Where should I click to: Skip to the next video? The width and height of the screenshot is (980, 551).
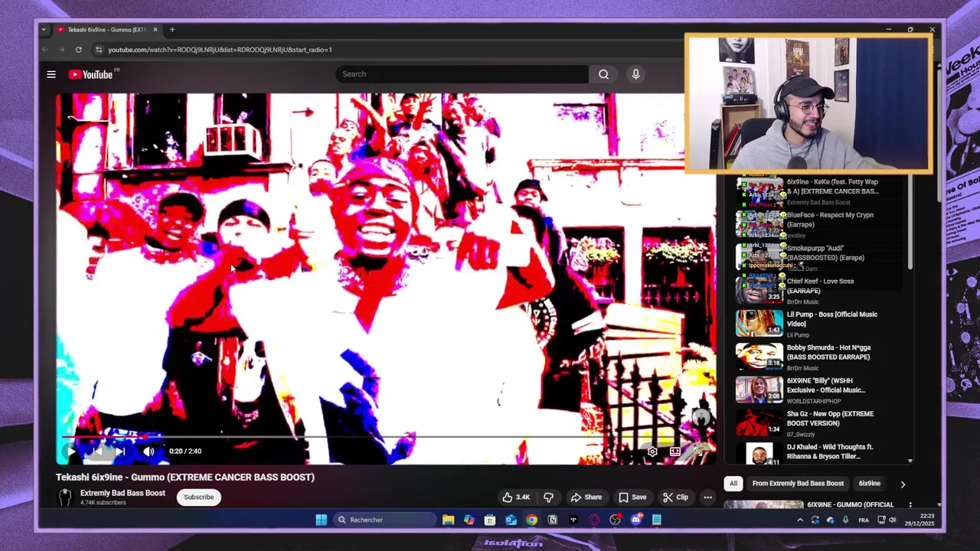click(x=120, y=452)
